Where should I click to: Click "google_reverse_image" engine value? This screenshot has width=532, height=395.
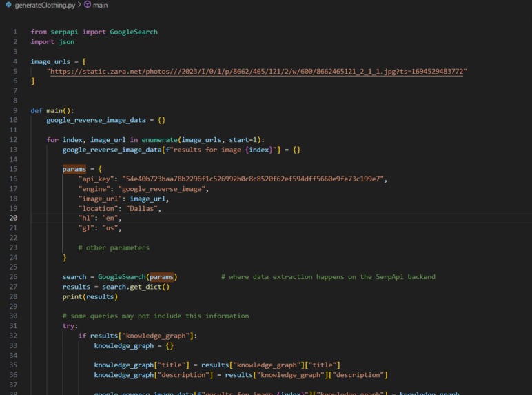[161, 189]
